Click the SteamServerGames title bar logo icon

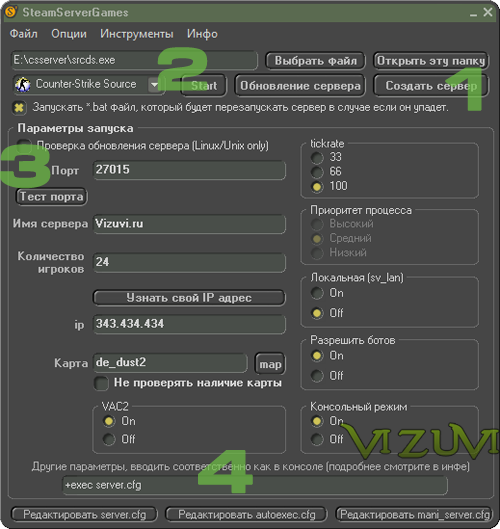(11, 12)
